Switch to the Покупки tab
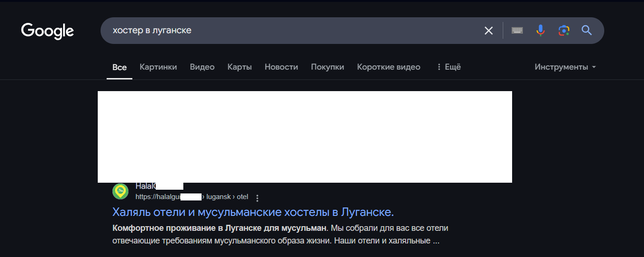The image size is (644, 257). coord(327,67)
